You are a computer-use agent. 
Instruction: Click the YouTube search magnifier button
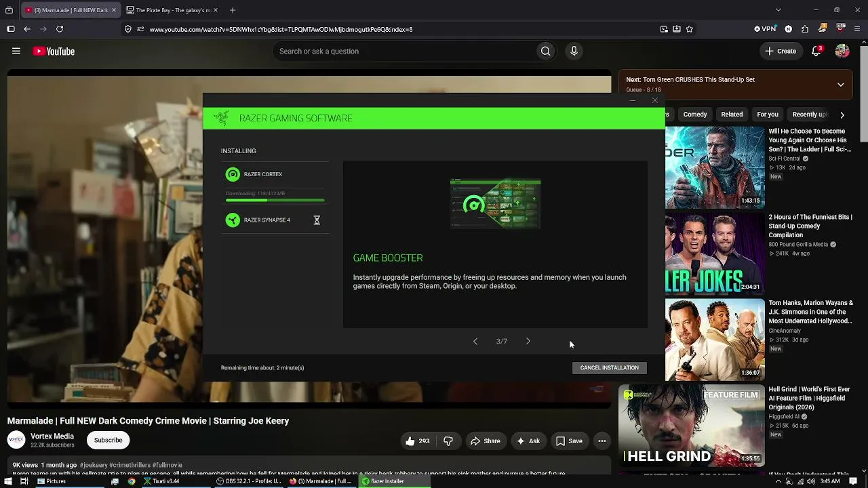[545, 52]
